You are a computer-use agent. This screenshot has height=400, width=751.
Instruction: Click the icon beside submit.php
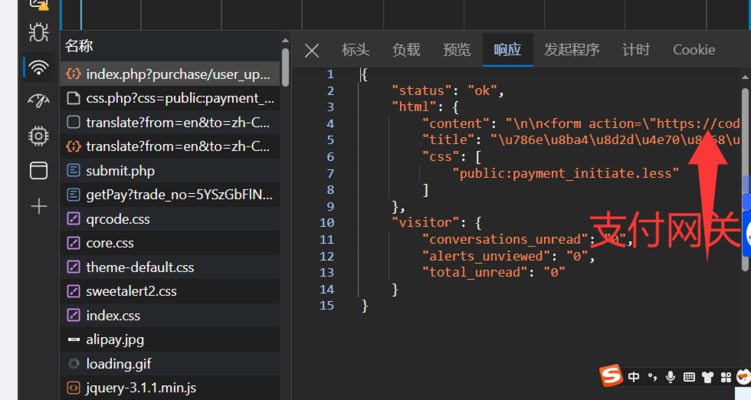pos(73,171)
